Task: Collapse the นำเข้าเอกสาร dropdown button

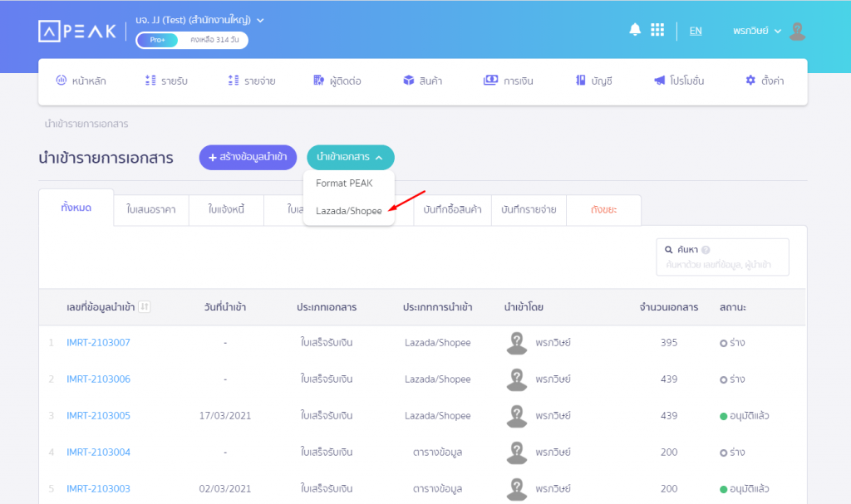Action: [350, 157]
